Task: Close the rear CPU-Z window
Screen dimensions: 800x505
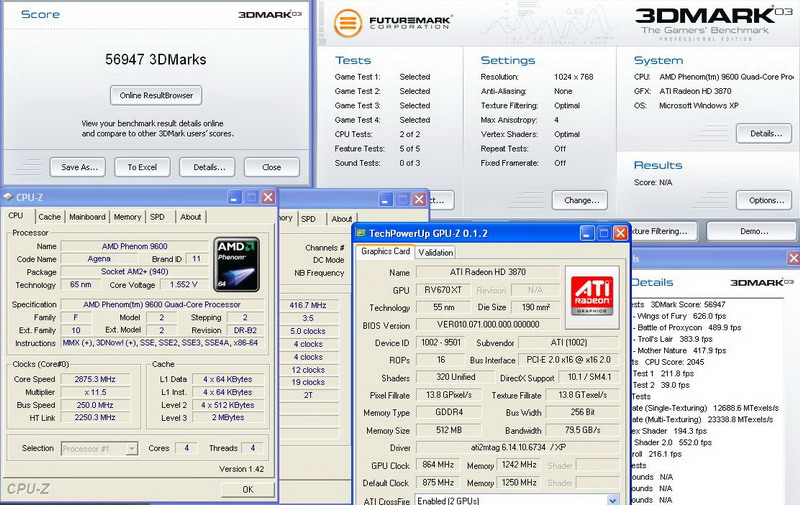Action: (419, 199)
